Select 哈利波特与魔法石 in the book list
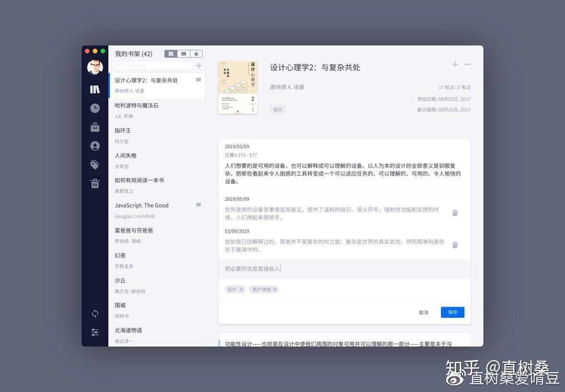The width and height of the screenshot is (565, 392). point(157,110)
